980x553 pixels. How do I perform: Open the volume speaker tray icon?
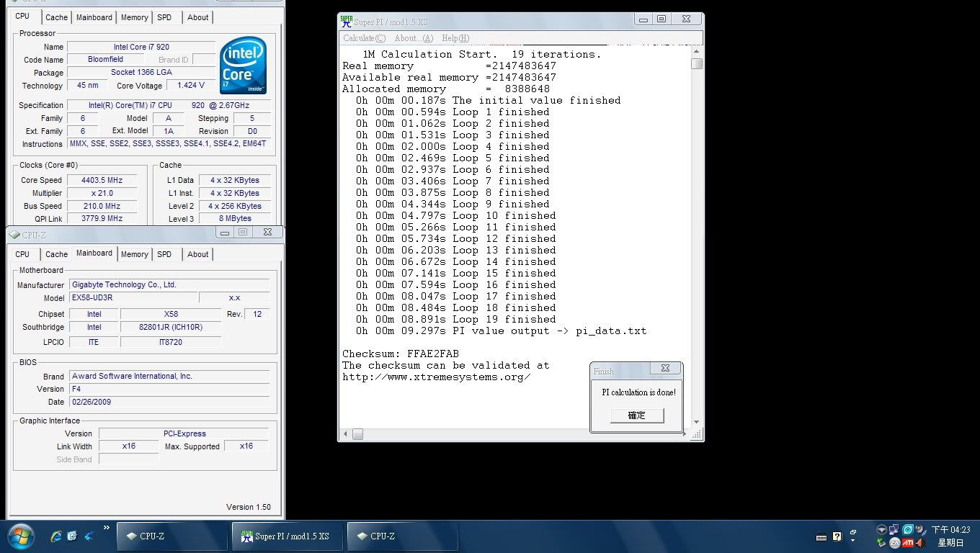pyautogui.click(x=922, y=530)
